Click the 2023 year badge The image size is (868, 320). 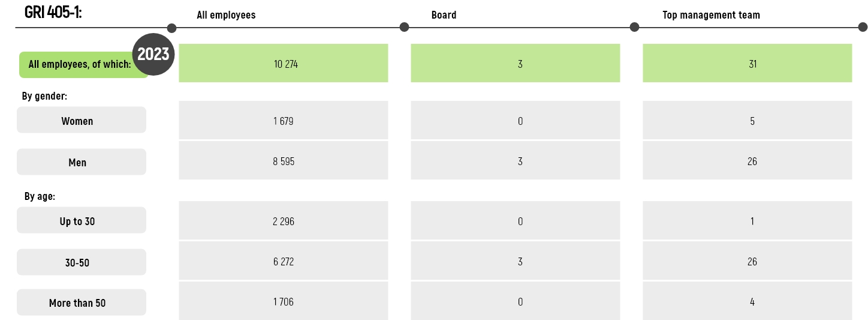(x=153, y=54)
